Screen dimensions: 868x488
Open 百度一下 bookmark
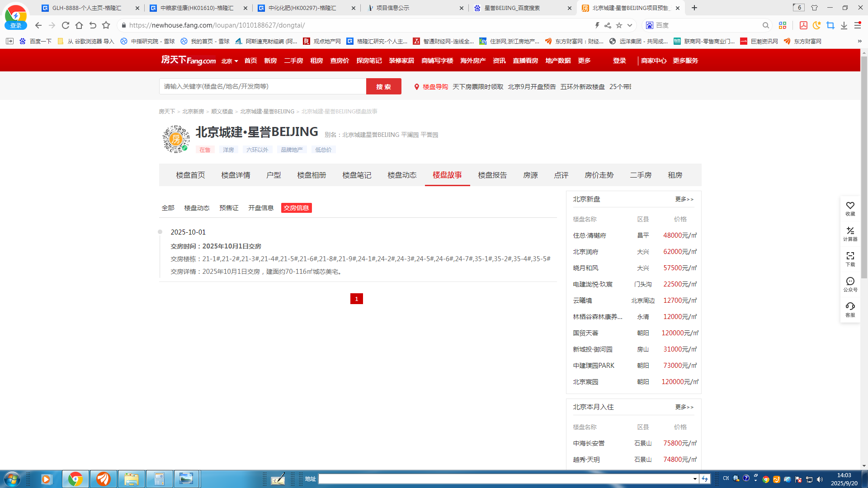tap(36, 41)
